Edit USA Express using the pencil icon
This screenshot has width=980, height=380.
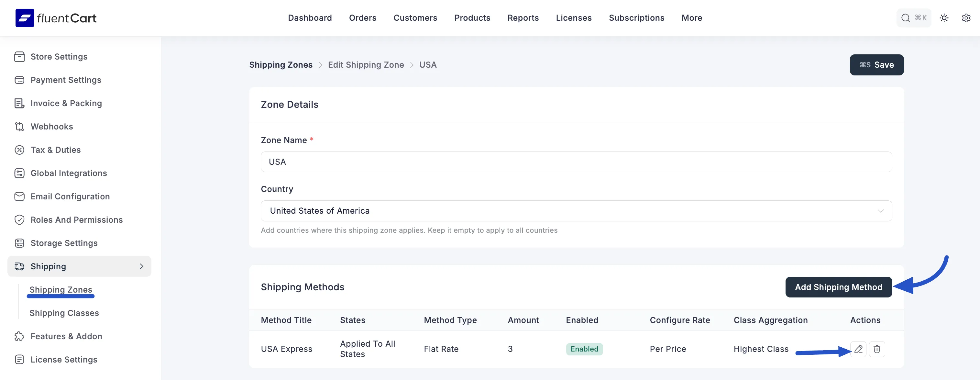click(x=858, y=349)
